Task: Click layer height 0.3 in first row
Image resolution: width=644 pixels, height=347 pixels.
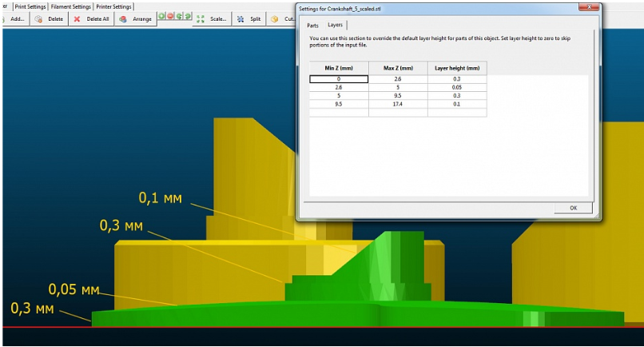Action: 457,79
